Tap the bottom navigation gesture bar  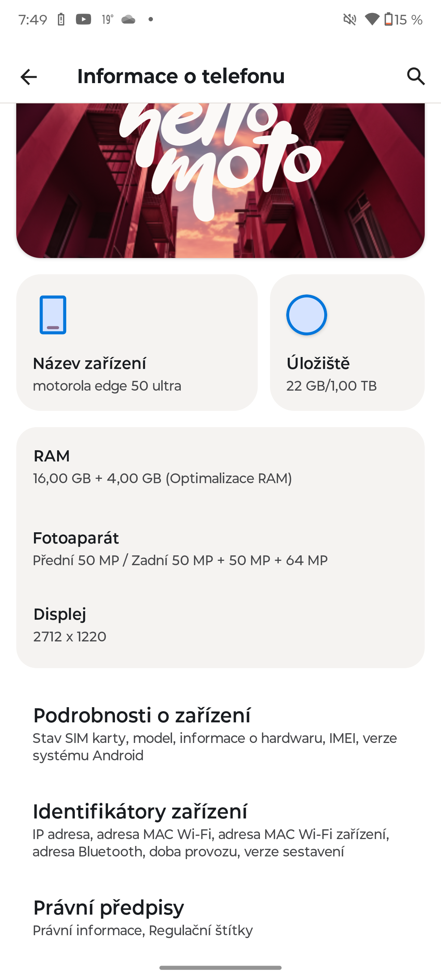click(x=220, y=967)
